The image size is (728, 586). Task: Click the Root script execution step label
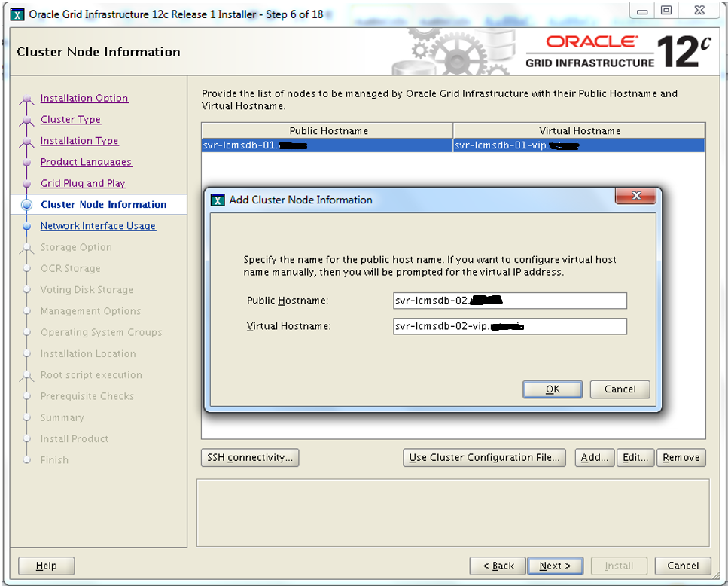click(91, 375)
